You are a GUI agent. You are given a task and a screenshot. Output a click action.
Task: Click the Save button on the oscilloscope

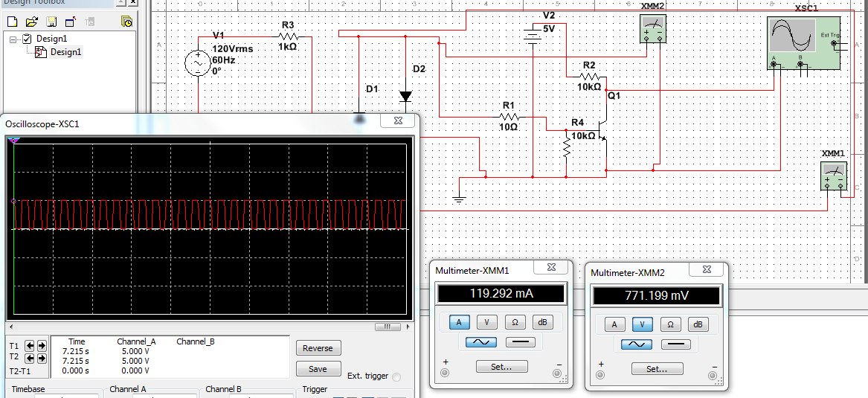point(318,369)
